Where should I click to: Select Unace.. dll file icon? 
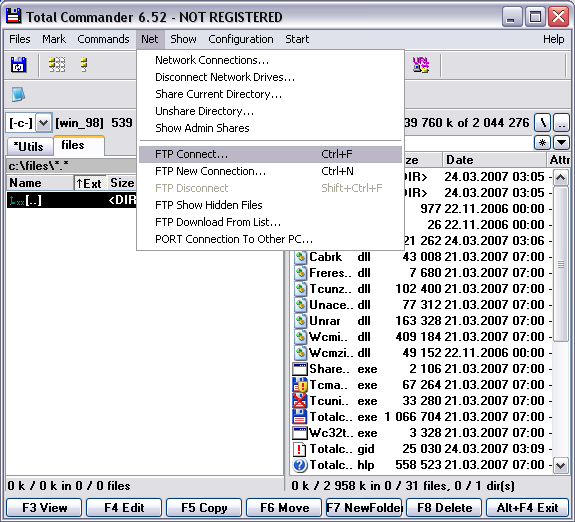[300, 305]
